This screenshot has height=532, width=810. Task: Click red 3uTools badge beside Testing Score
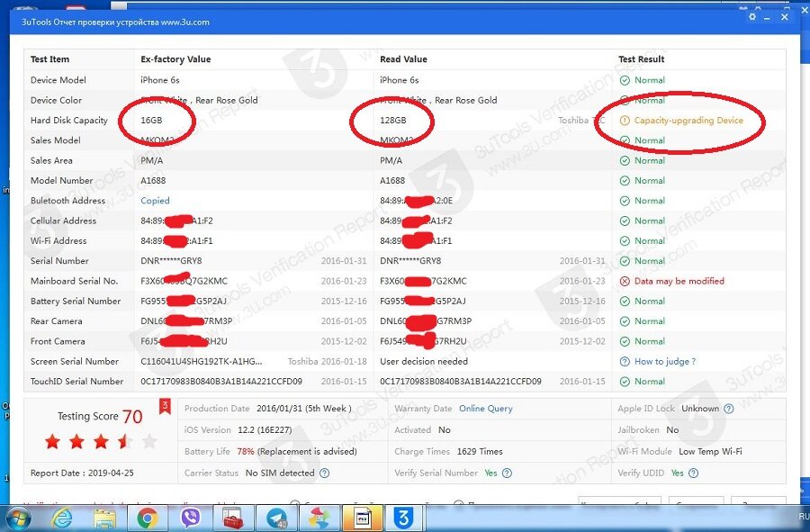click(x=165, y=406)
